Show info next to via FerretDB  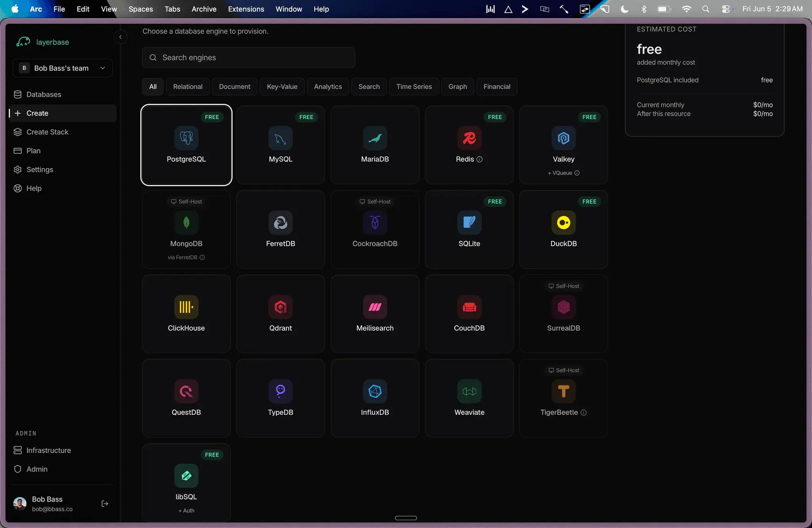coord(202,257)
